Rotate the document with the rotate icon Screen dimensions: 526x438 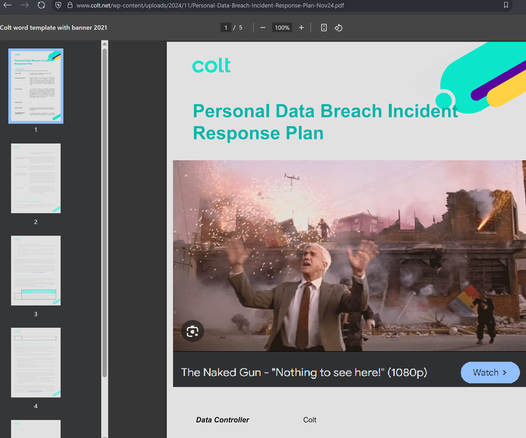338,28
